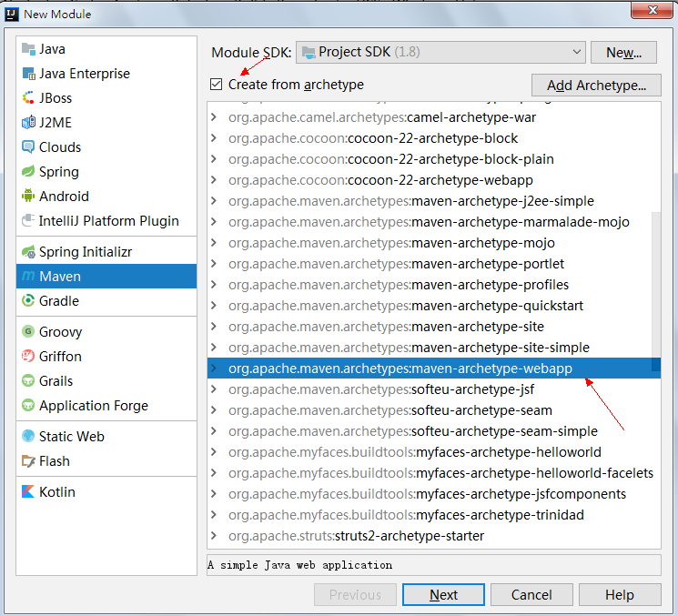Click the Maven m icon

(28, 277)
